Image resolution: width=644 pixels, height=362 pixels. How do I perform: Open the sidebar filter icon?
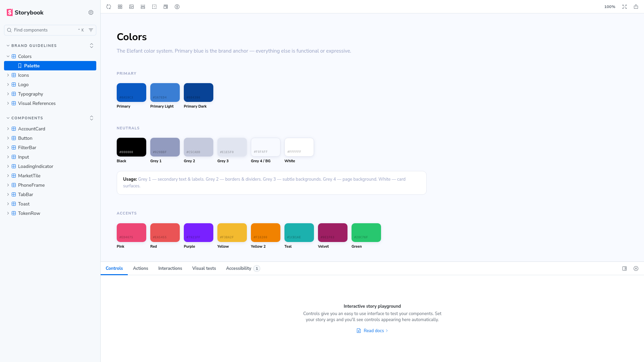coord(91,30)
